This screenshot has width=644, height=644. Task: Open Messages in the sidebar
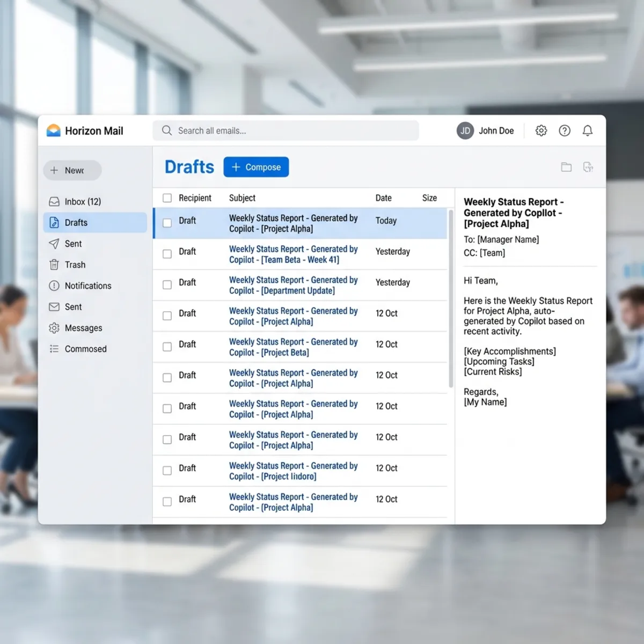click(x=95, y=328)
